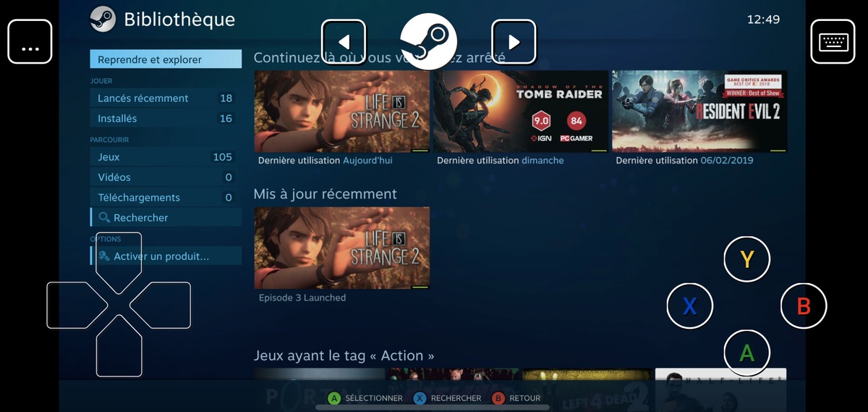Open the Shadow of the Tomb Raider tile
868x412 pixels.
click(x=521, y=111)
